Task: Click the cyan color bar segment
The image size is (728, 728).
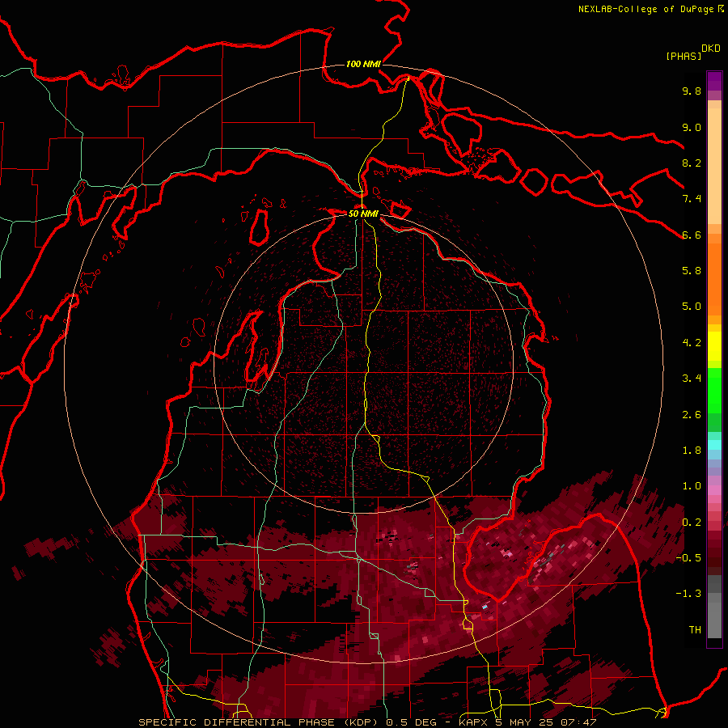Action: (x=714, y=445)
